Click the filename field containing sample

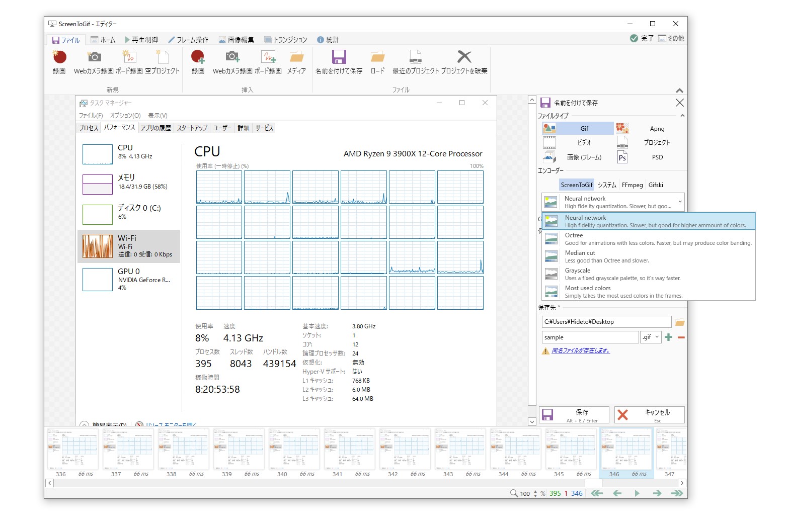[x=590, y=337]
